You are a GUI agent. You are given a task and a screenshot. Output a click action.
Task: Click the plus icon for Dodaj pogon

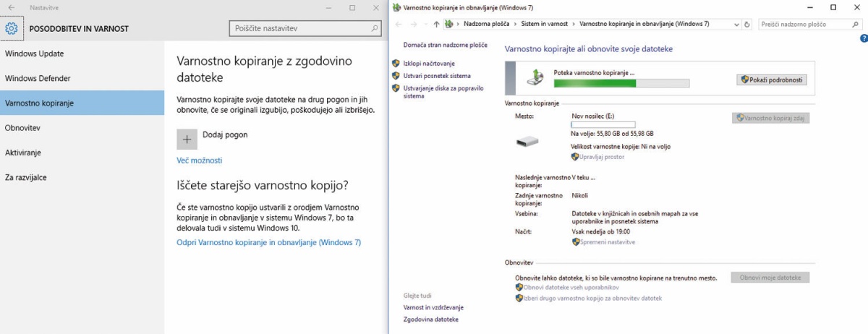pos(187,139)
